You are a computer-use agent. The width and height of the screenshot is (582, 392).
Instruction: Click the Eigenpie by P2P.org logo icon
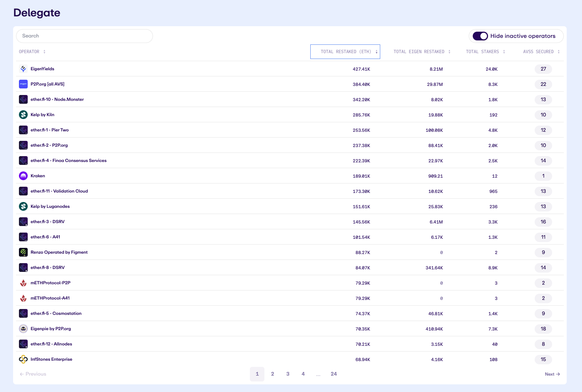click(23, 329)
